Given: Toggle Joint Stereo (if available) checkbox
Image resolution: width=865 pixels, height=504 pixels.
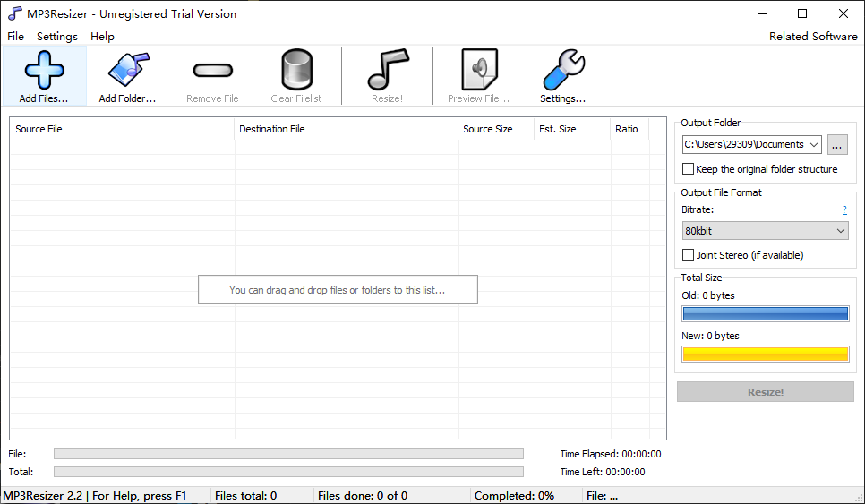Looking at the screenshot, I should point(688,255).
